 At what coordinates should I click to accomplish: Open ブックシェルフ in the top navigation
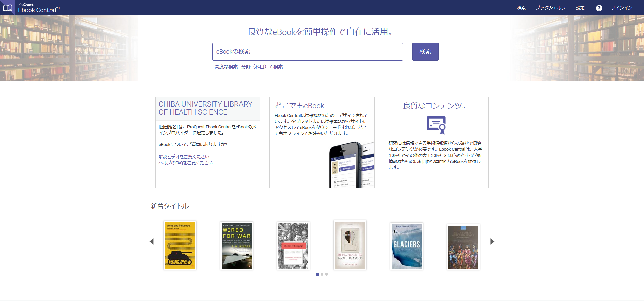coord(550,8)
